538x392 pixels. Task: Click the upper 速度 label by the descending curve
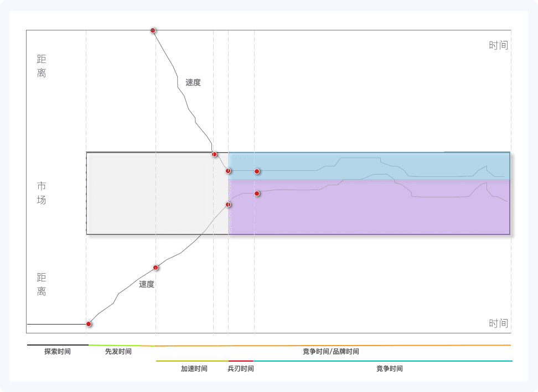tap(193, 82)
